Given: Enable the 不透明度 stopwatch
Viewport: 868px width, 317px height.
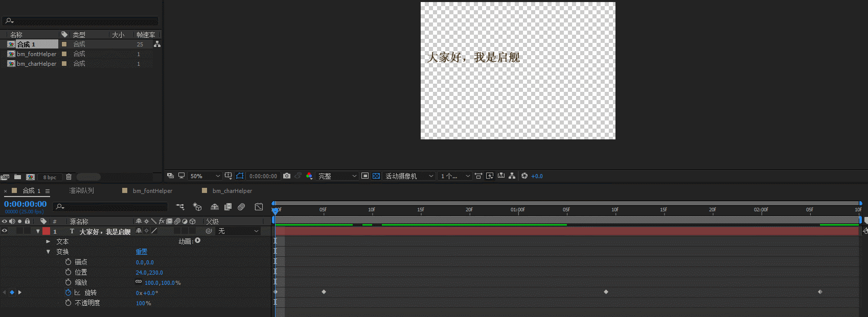Looking at the screenshot, I should 68,303.
